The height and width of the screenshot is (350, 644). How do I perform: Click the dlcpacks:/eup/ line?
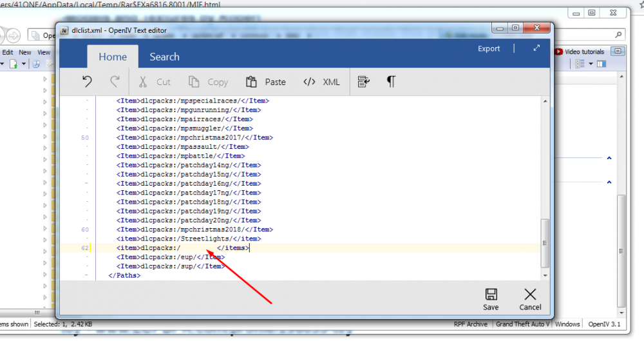click(171, 257)
